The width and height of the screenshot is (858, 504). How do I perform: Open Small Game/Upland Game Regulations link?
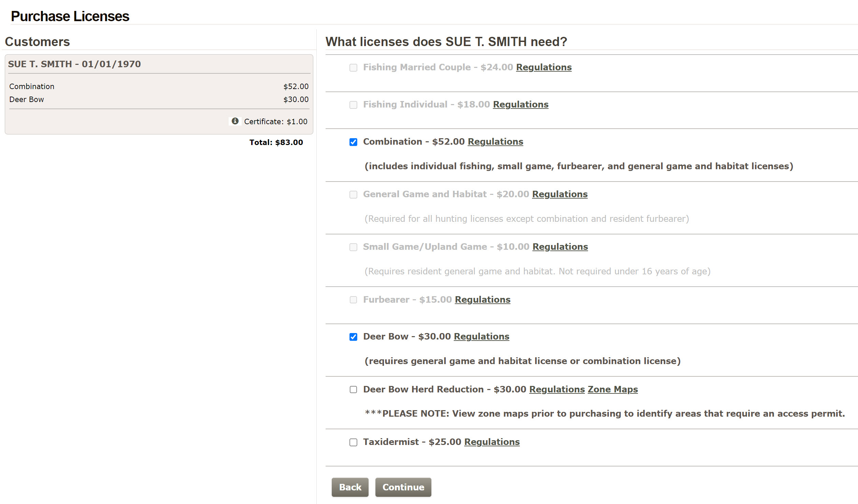[x=560, y=247]
